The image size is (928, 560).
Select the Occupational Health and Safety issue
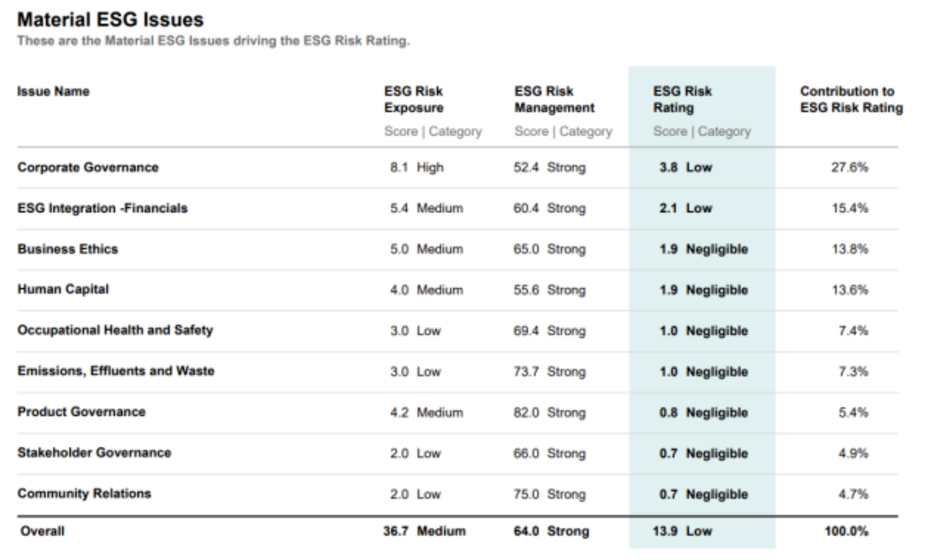click(115, 330)
